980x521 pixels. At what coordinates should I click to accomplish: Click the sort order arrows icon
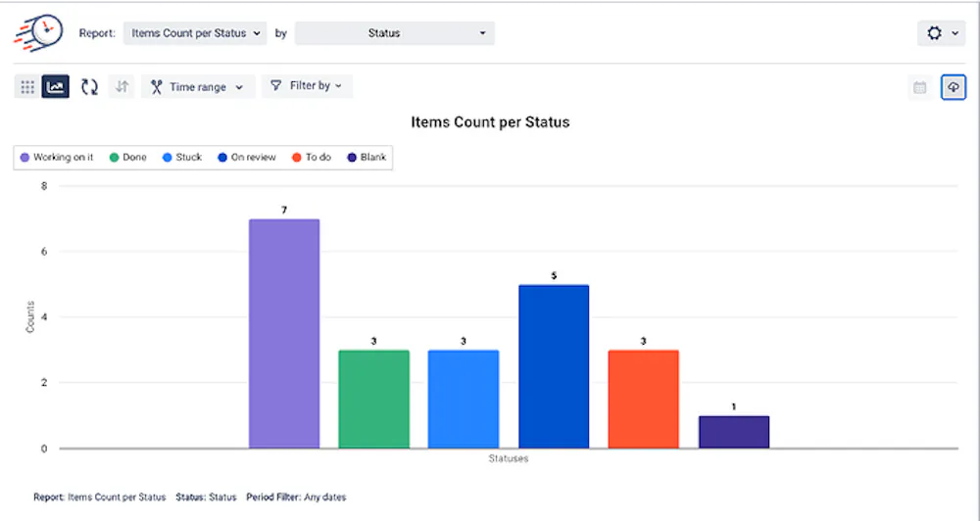click(x=122, y=87)
